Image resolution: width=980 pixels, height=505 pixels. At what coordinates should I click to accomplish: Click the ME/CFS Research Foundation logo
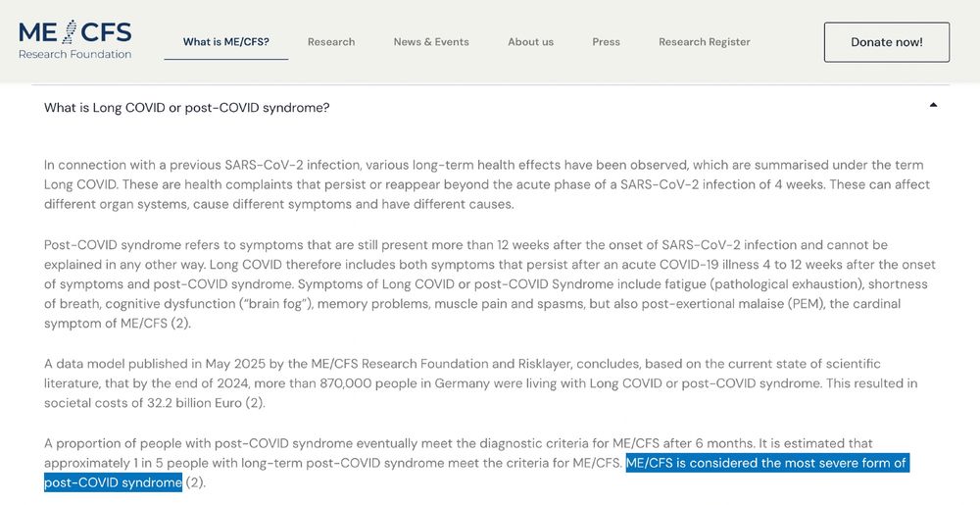(x=75, y=39)
